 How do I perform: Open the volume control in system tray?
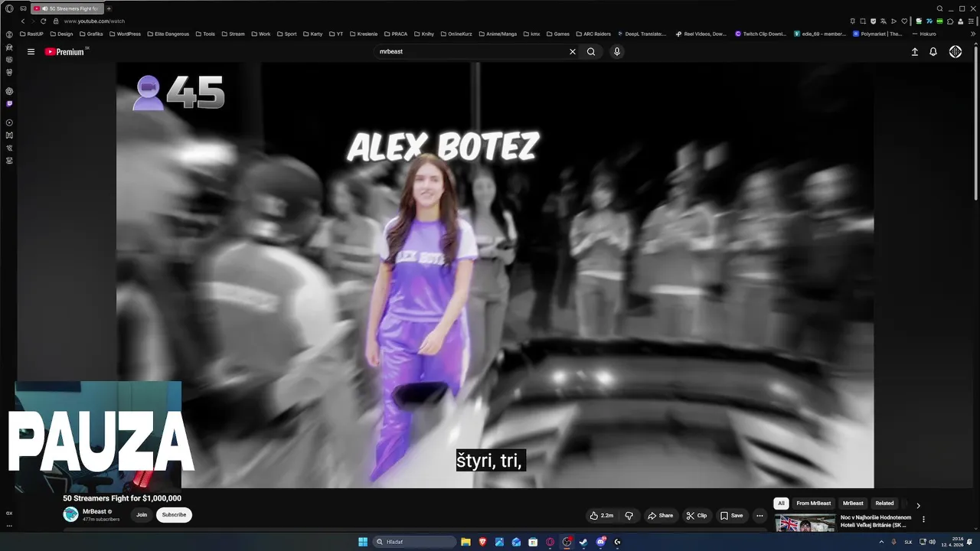[932, 542]
